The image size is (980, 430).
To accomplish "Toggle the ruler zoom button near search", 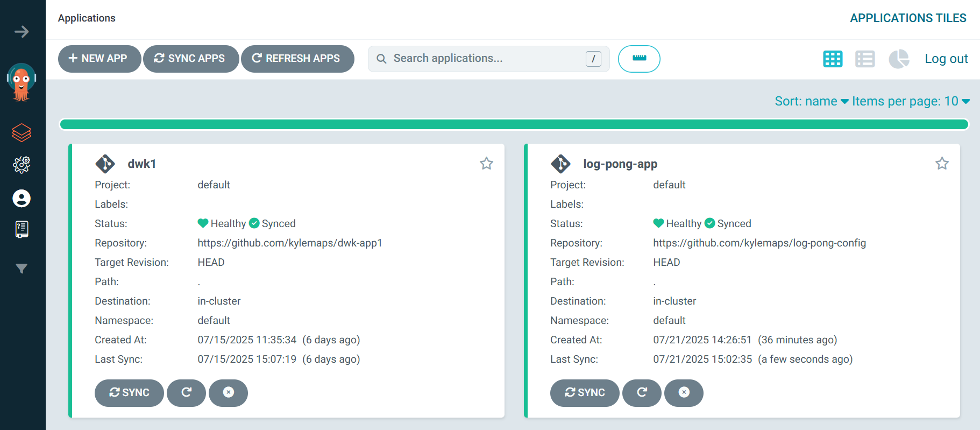I will (639, 59).
